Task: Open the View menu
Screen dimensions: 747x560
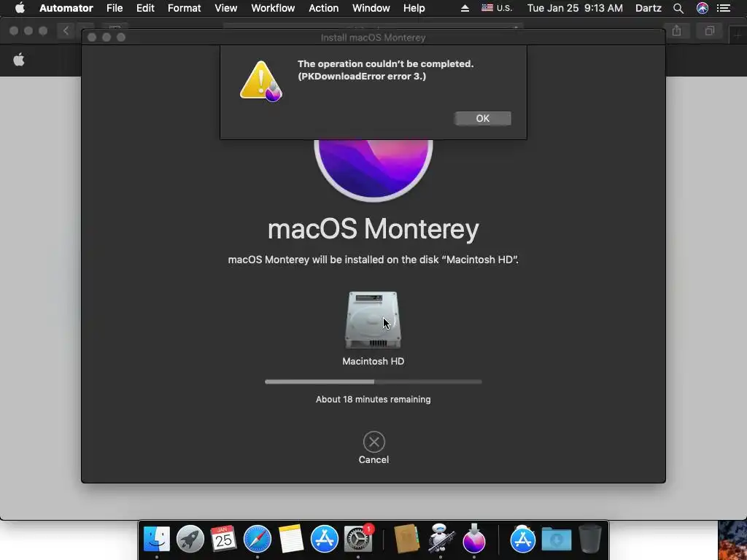Action: click(226, 8)
